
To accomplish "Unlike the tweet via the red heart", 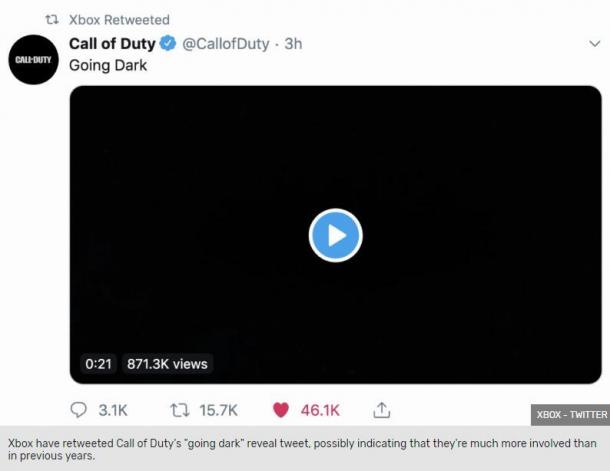I will tap(281, 410).
